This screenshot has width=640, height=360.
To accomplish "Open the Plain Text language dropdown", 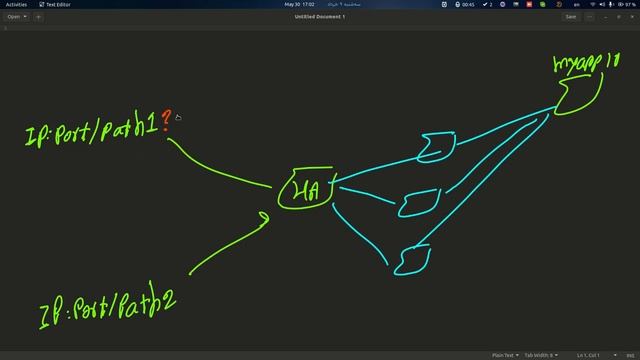I will point(505,355).
